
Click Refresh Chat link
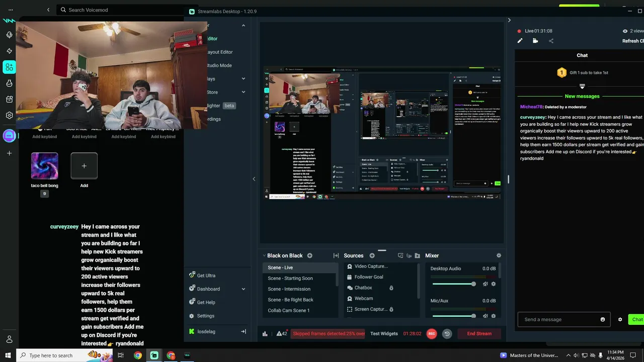(633, 41)
